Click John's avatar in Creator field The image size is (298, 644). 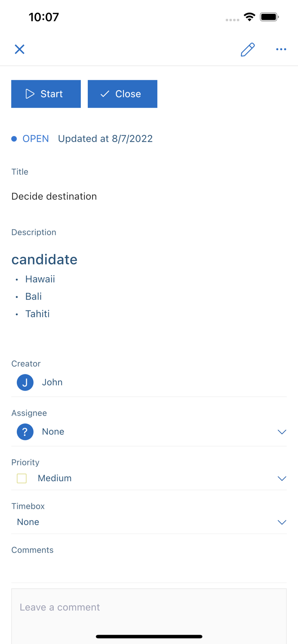tap(25, 382)
